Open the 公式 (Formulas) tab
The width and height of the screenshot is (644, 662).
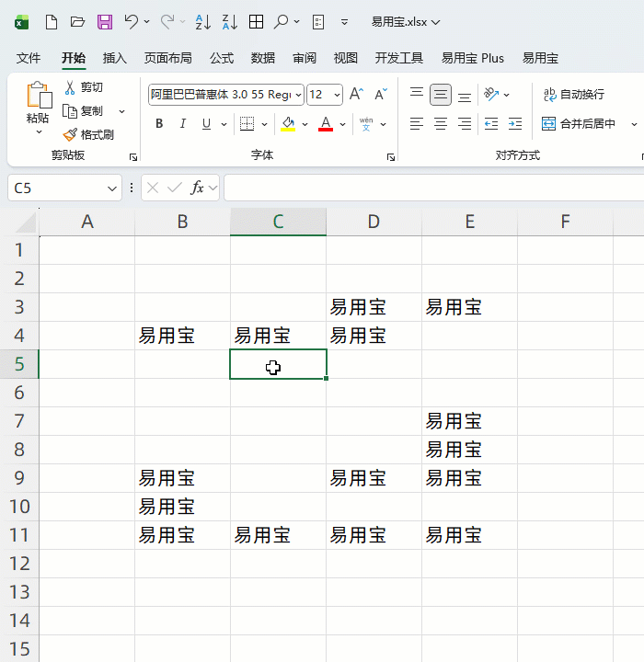222,58
